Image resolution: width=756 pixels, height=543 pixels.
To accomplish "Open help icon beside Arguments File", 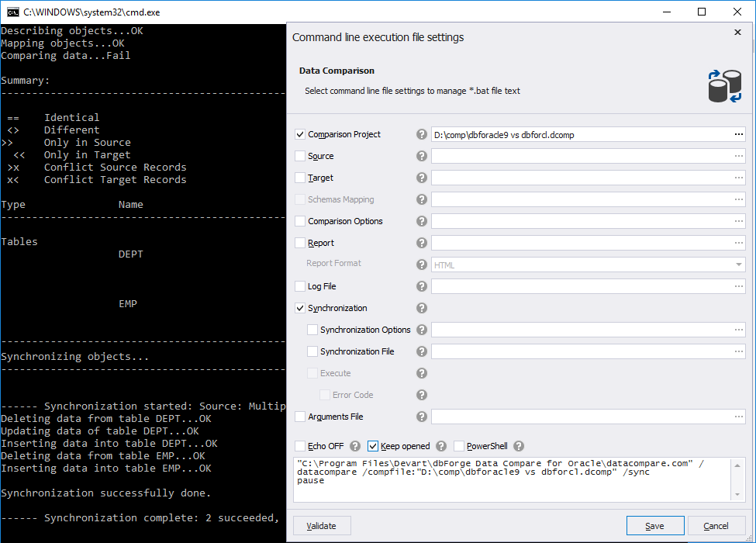I will pos(421,417).
